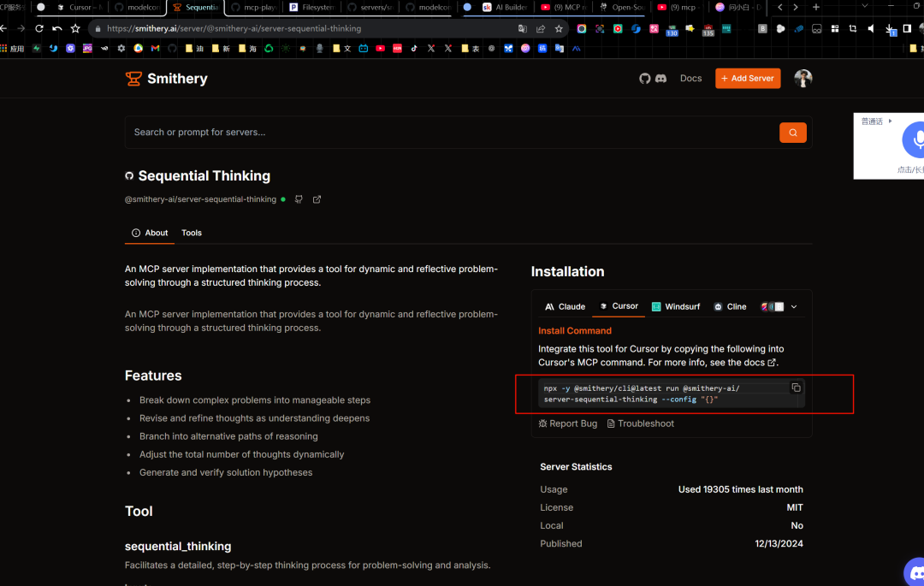The height and width of the screenshot is (586, 924).
Task: Open the external link icon beside server name
Action: 317,199
